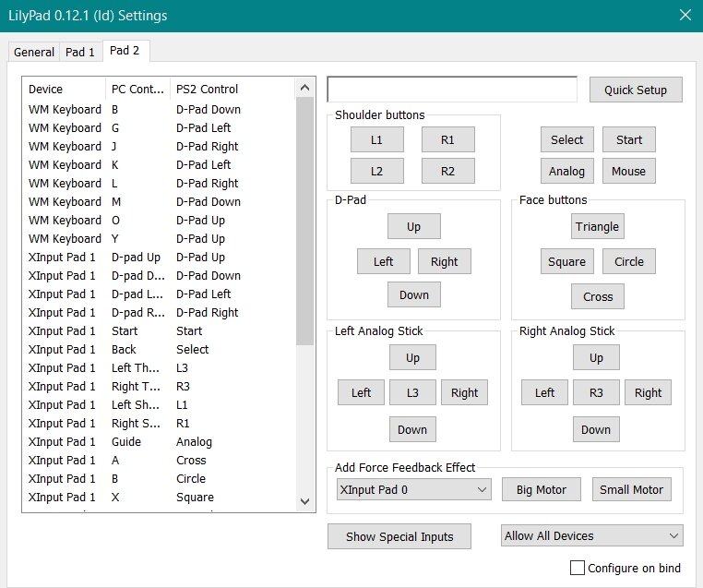The height and width of the screenshot is (588, 703).
Task: Bind Right Analog Stick Left
Action: click(544, 392)
